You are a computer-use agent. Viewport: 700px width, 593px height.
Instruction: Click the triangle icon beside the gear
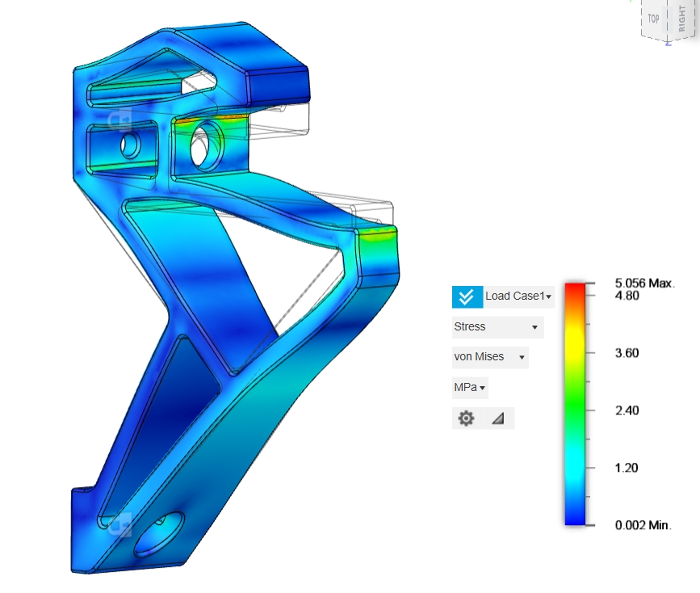[x=498, y=418]
